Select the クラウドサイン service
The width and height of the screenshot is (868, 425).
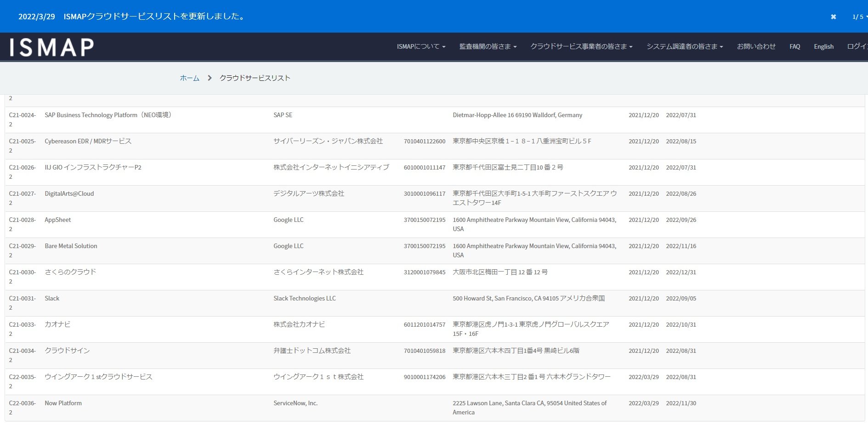tap(67, 351)
